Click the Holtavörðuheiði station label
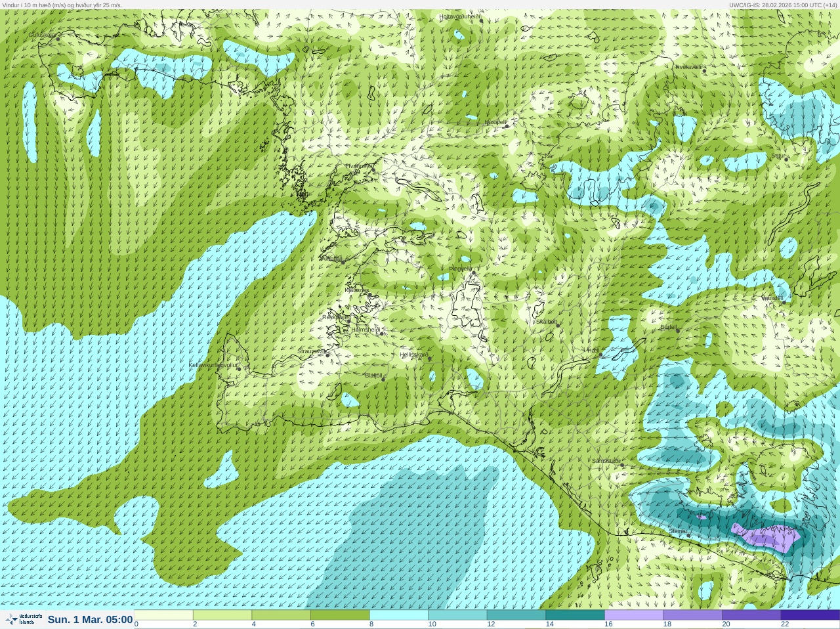The image size is (840, 629). coord(459,16)
